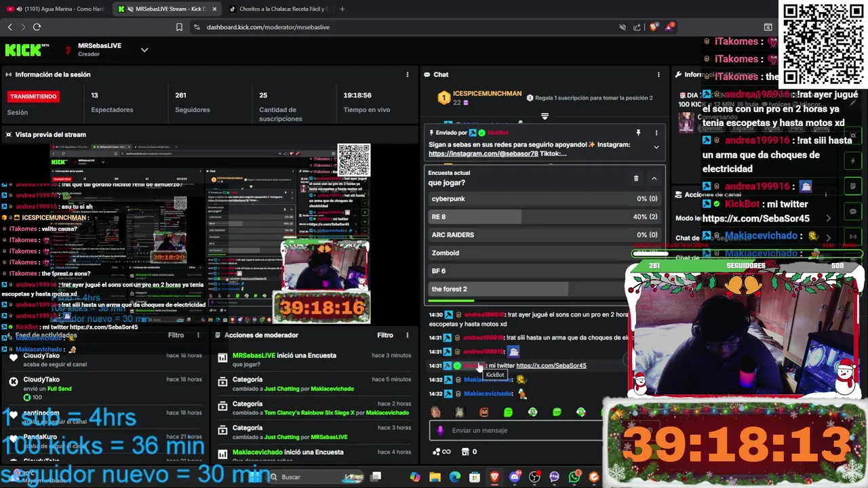The image size is (868, 488).
Task: Open File Explorer from the taskbar
Action: 435,477
